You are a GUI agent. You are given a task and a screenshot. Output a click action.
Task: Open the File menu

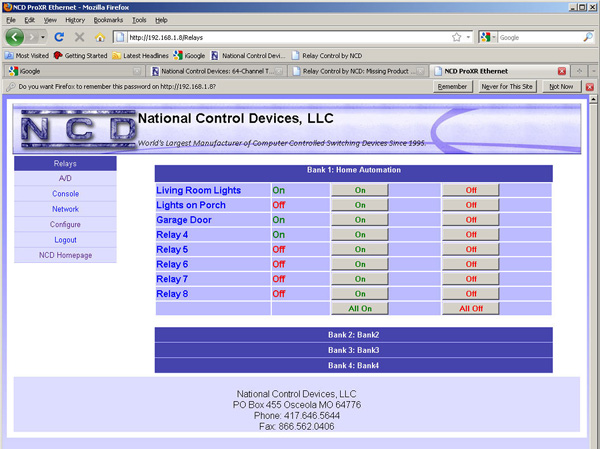pos(11,20)
